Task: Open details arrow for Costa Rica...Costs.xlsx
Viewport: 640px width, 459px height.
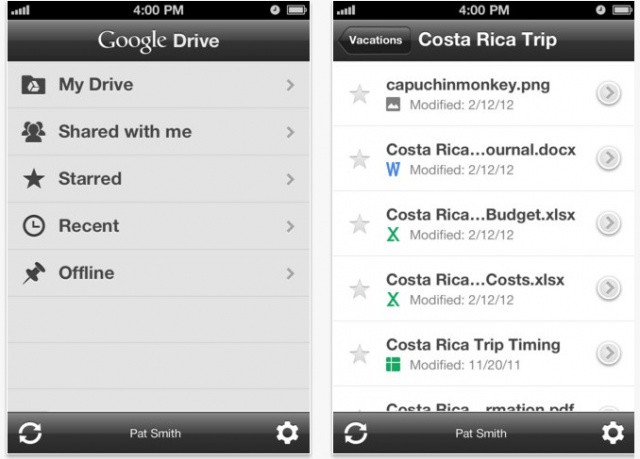Action: coord(609,288)
